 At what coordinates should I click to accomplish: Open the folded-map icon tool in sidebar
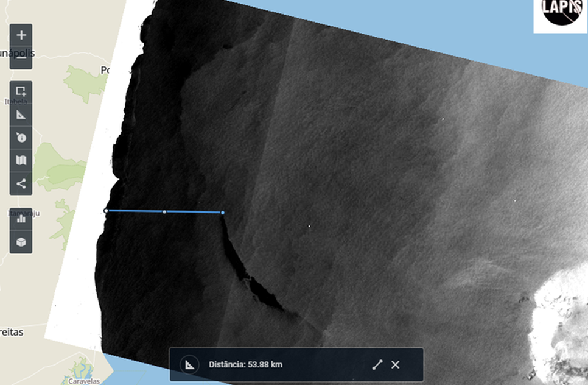point(21,161)
